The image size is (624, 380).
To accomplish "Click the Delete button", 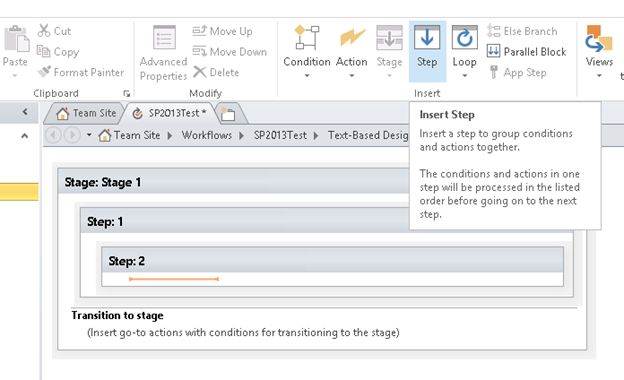I will pos(216,72).
